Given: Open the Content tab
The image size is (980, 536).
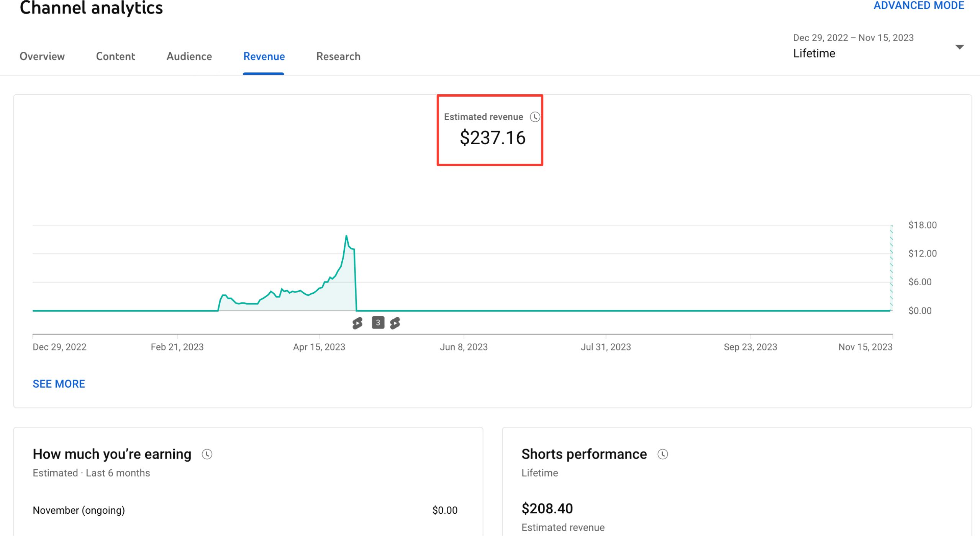Looking at the screenshot, I should click(x=115, y=56).
